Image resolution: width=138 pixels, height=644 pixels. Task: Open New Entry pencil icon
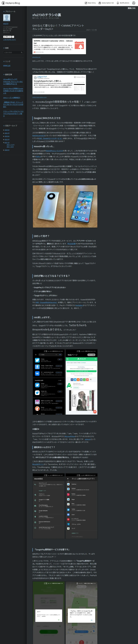(x=86, y=3)
